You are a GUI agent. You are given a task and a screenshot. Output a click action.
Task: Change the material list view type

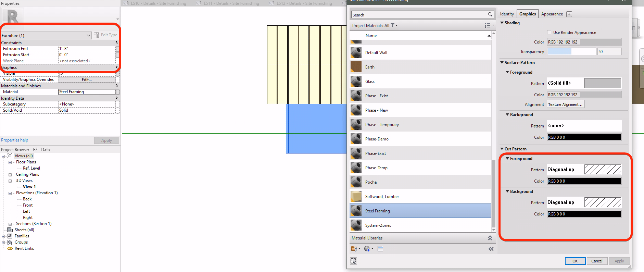click(x=489, y=25)
